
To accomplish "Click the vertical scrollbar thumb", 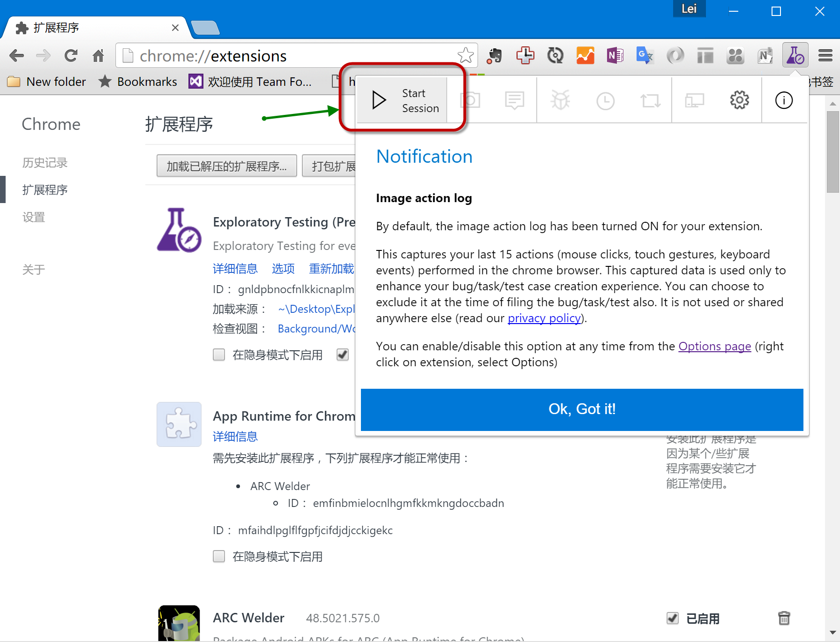I will (x=832, y=152).
